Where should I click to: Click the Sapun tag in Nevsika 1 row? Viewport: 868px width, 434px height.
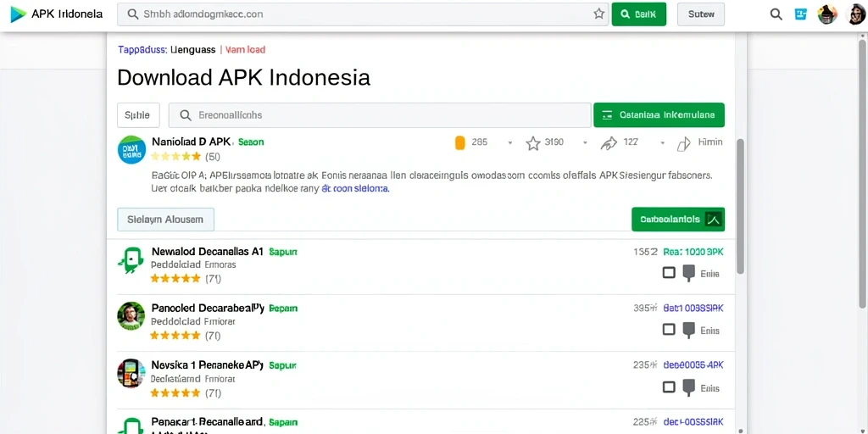[283, 366]
